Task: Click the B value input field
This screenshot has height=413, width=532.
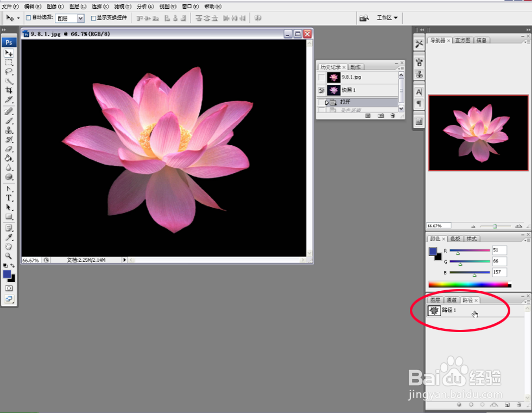Action: (x=499, y=272)
